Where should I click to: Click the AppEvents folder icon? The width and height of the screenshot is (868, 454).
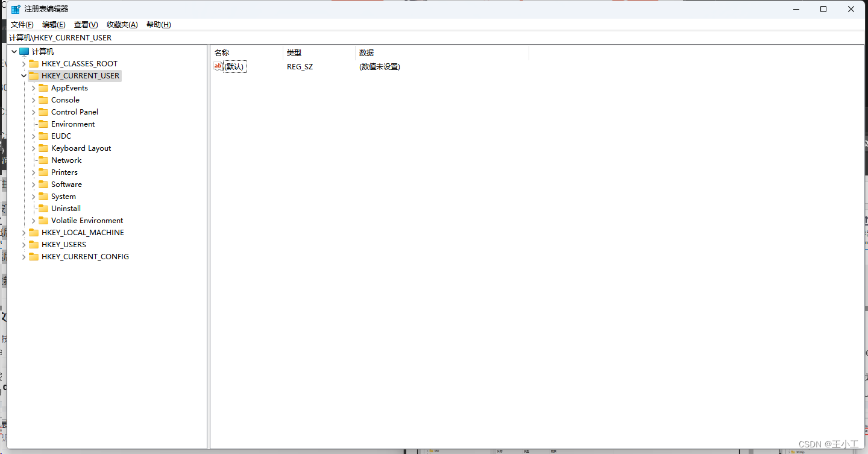(x=43, y=88)
